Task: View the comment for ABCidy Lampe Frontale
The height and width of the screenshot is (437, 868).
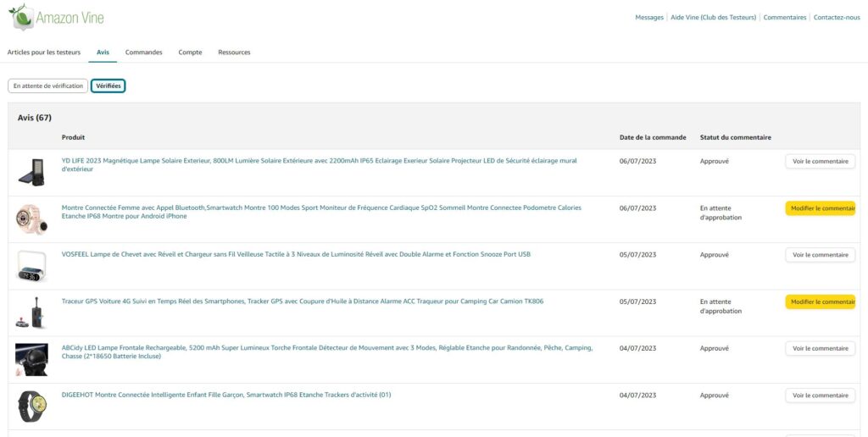Action: (x=820, y=348)
